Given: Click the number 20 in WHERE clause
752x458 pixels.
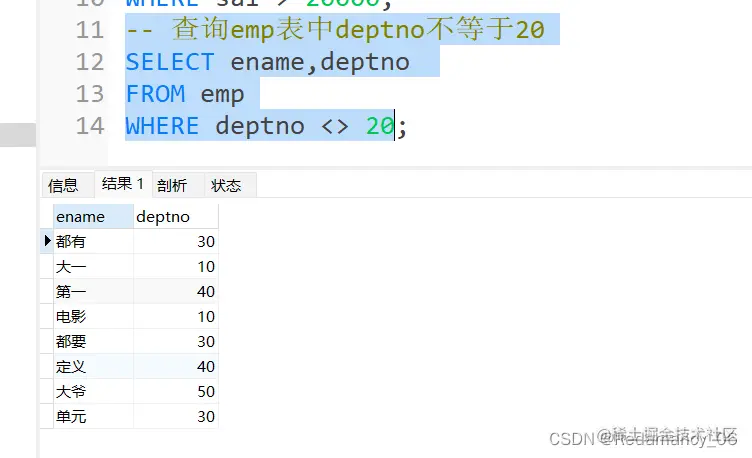Looking at the screenshot, I should click(x=380, y=126).
